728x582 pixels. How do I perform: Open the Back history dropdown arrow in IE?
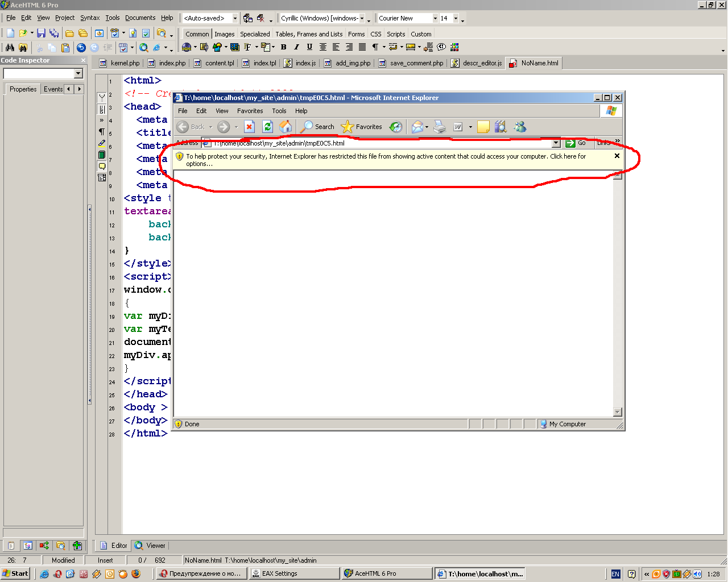click(210, 127)
